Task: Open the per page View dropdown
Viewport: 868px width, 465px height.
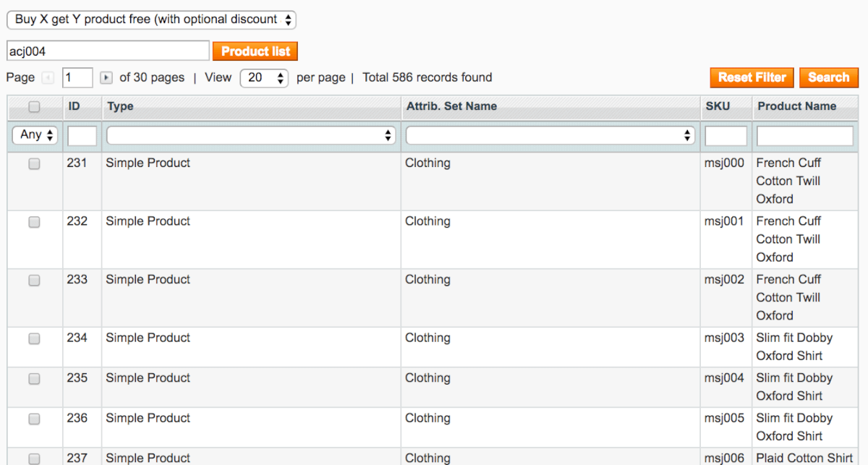Action: pyautogui.click(x=264, y=77)
